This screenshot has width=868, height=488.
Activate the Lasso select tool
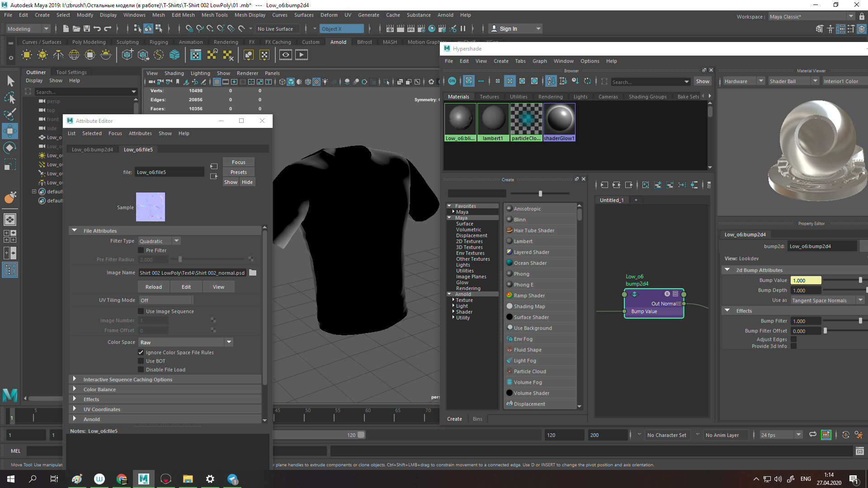10,98
